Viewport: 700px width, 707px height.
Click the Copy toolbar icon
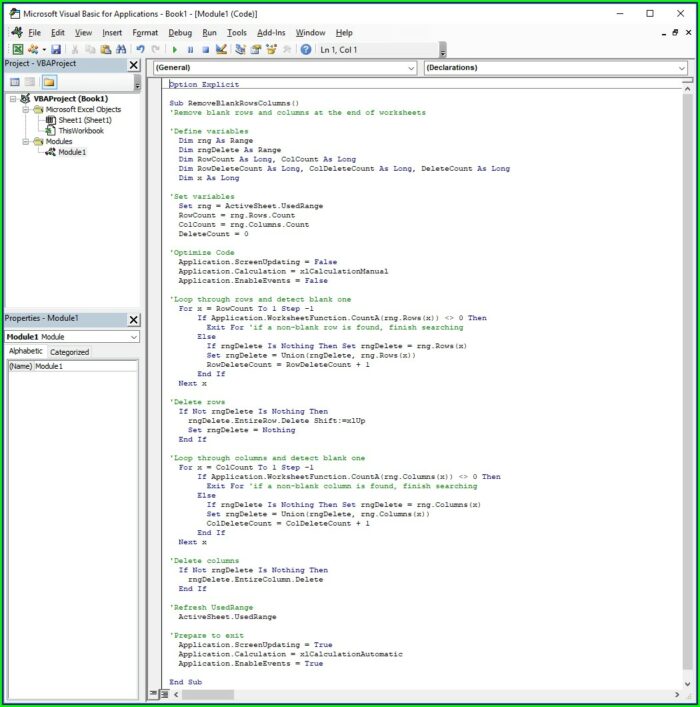pos(90,50)
